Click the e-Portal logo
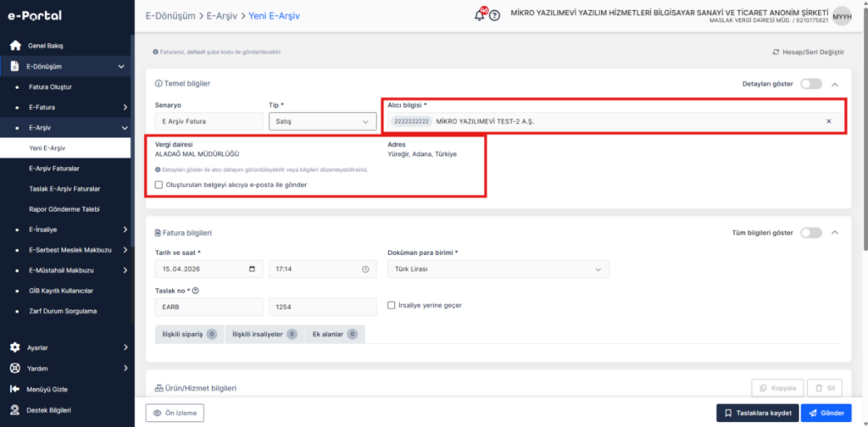This screenshot has height=427, width=868. pyautogui.click(x=34, y=16)
